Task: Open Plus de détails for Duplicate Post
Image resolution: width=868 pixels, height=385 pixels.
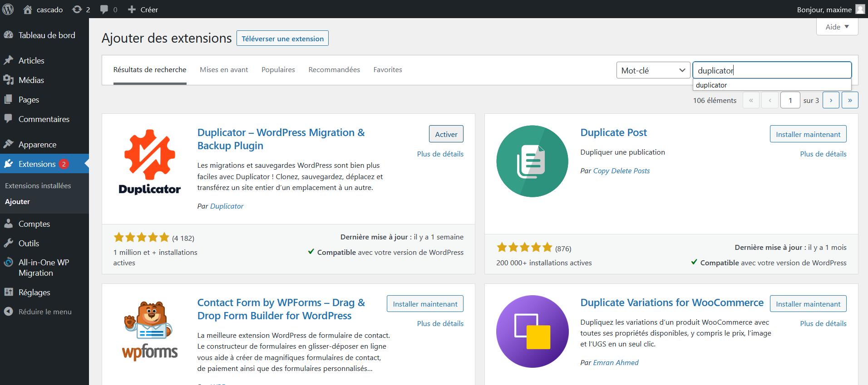Action: click(823, 154)
